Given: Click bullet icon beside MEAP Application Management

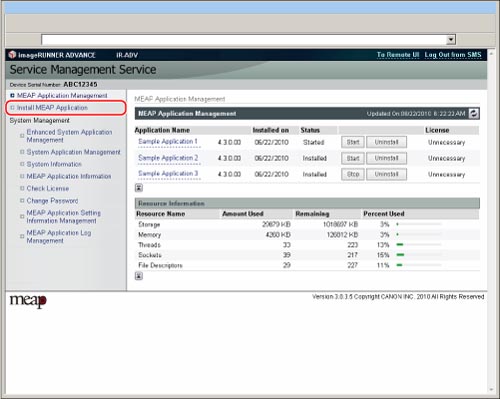Looking at the screenshot, I should click(x=12, y=96).
